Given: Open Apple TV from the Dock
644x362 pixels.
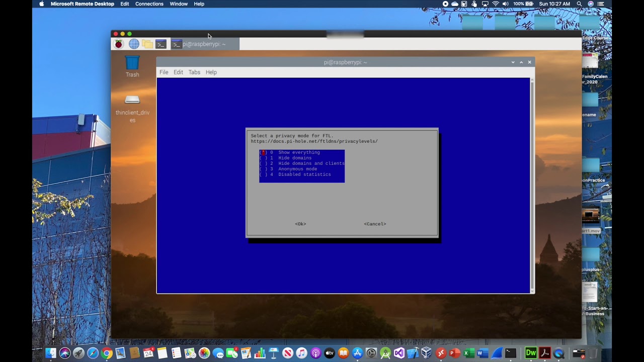Looking at the screenshot, I should coord(330,353).
